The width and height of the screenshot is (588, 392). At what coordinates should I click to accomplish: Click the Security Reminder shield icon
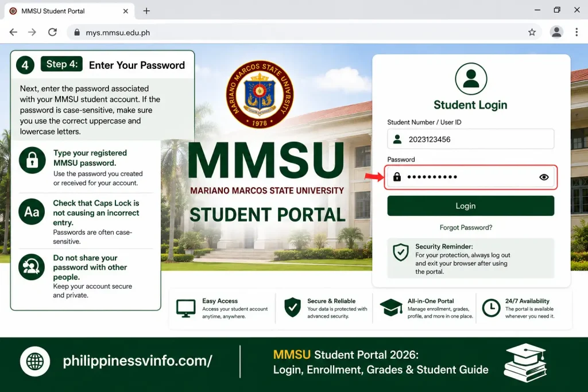coord(400,252)
